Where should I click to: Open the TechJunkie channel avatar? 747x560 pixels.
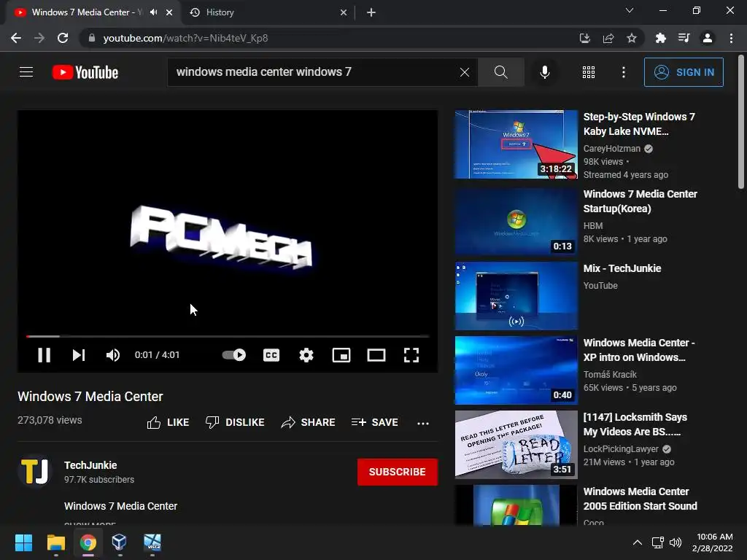tap(35, 471)
